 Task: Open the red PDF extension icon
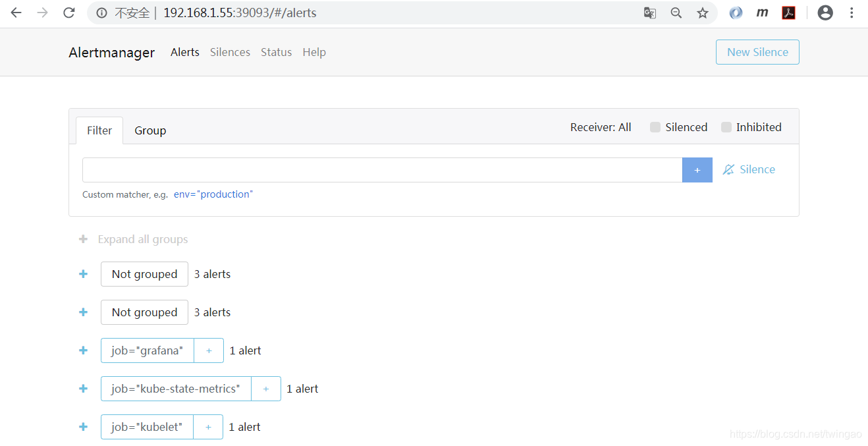(x=789, y=13)
